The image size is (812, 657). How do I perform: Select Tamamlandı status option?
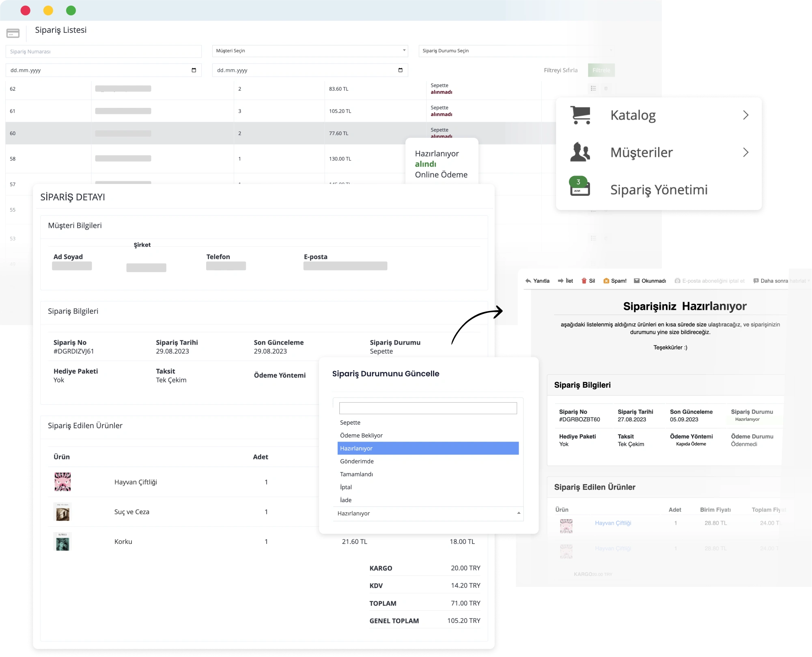pyautogui.click(x=428, y=474)
